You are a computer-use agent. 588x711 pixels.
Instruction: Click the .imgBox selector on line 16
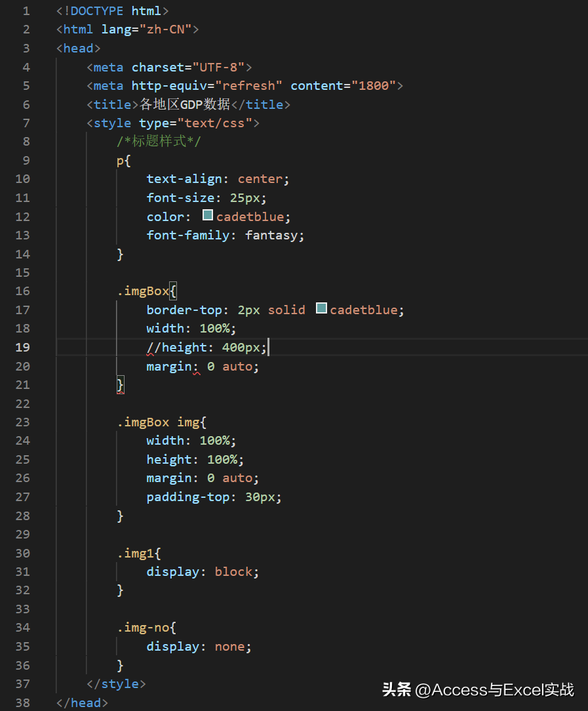tap(143, 291)
